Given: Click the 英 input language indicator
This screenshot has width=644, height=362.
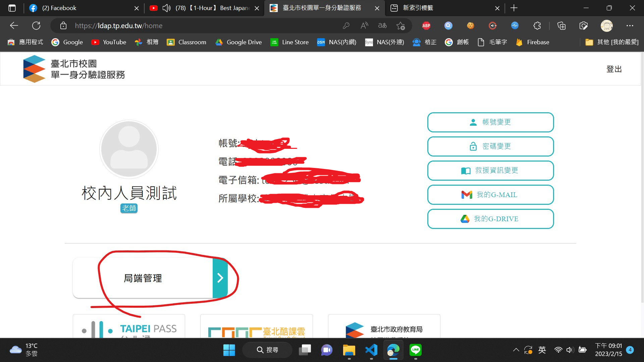Looking at the screenshot, I should (542, 350).
